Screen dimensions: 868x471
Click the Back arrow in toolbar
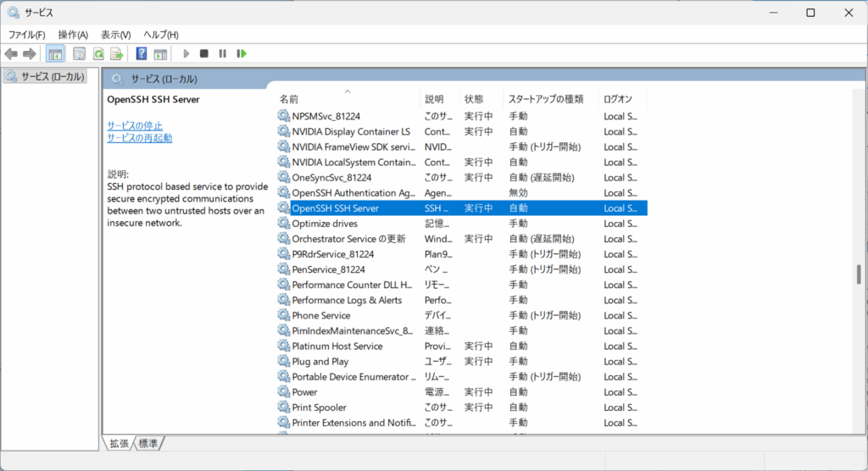click(x=11, y=53)
